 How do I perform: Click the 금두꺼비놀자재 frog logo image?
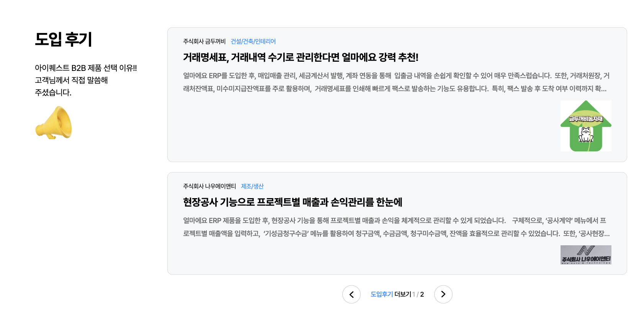586,126
